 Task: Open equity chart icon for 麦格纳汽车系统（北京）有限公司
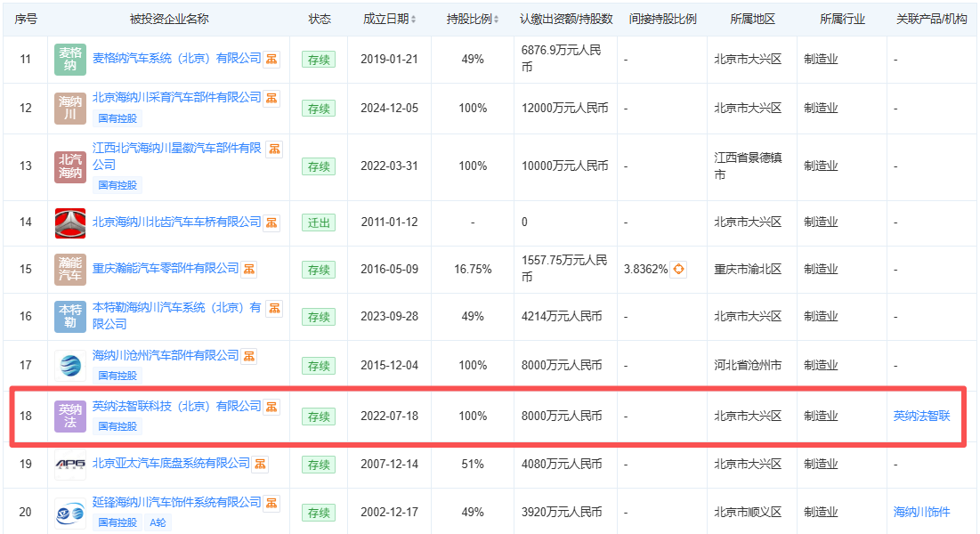point(271,60)
